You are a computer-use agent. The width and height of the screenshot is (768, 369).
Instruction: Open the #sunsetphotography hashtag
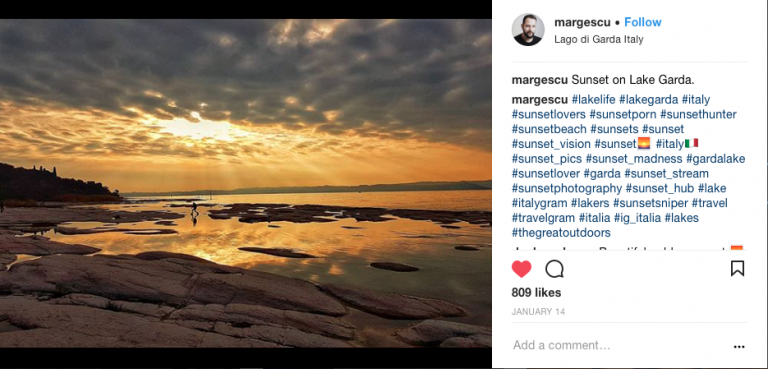(567, 189)
